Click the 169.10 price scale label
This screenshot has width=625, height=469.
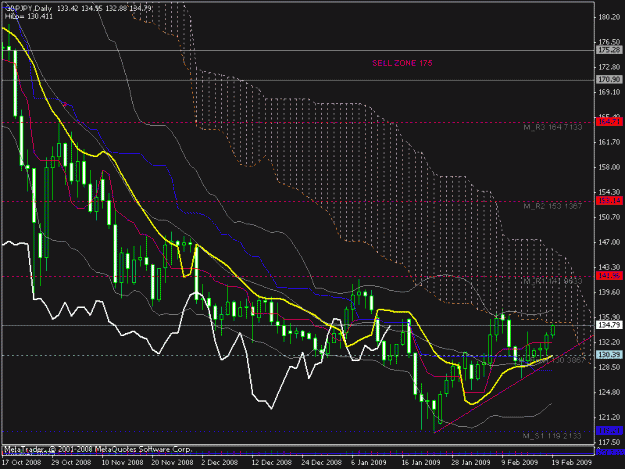(x=610, y=92)
